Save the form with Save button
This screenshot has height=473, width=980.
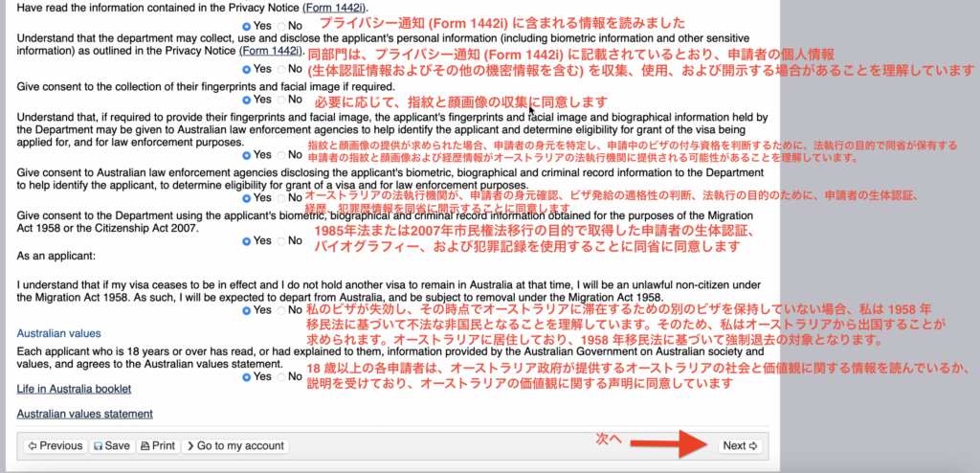tap(111, 445)
